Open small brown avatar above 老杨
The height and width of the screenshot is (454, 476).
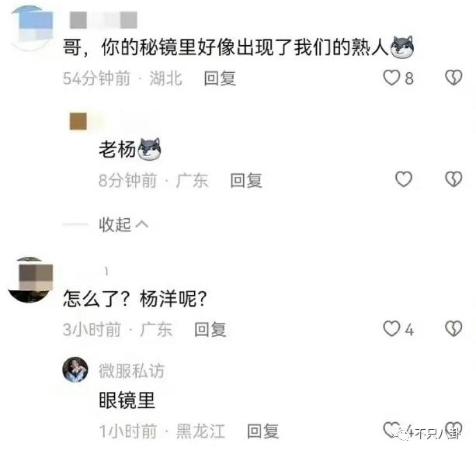(78, 121)
